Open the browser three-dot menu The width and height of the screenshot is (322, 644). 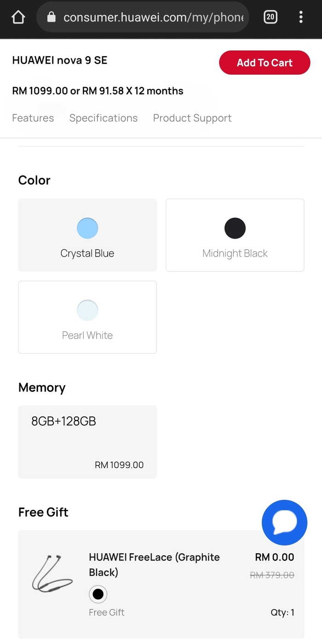(x=301, y=18)
